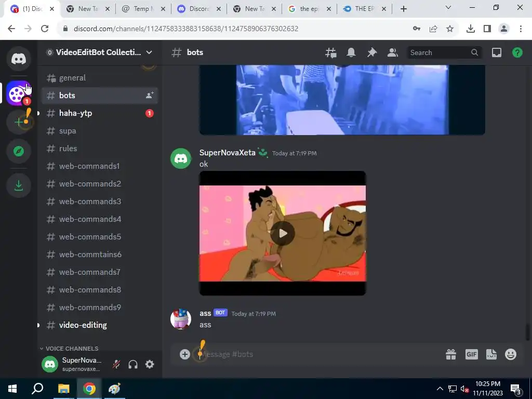Open File Explorer from taskbar

point(63,389)
